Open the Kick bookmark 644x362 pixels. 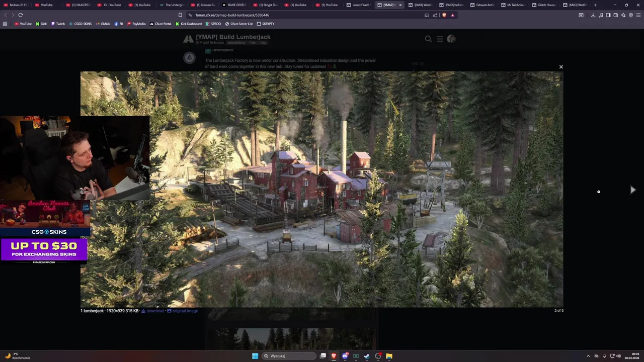[x=41, y=24]
